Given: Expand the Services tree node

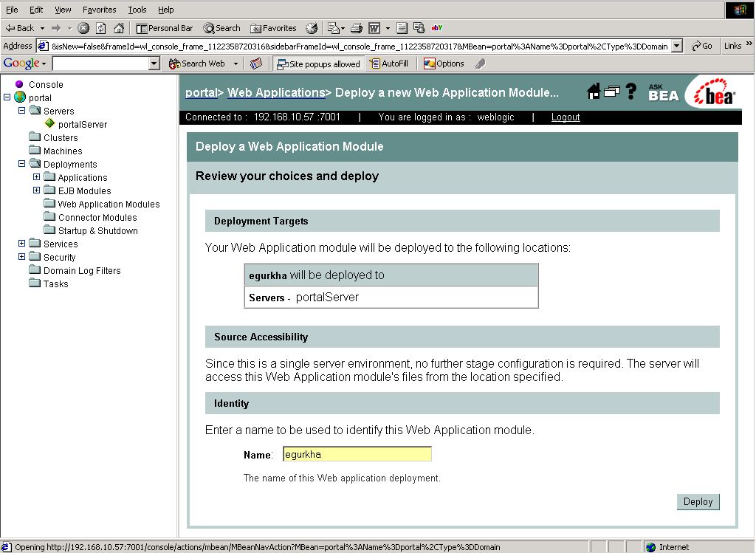Looking at the screenshot, I should pyautogui.click(x=21, y=244).
